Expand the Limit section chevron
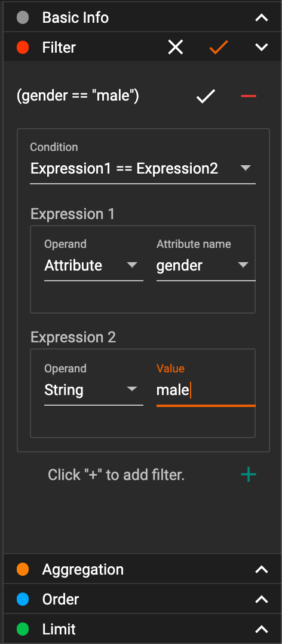Image resolution: width=282 pixels, height=644 pixels. (262, 629)
